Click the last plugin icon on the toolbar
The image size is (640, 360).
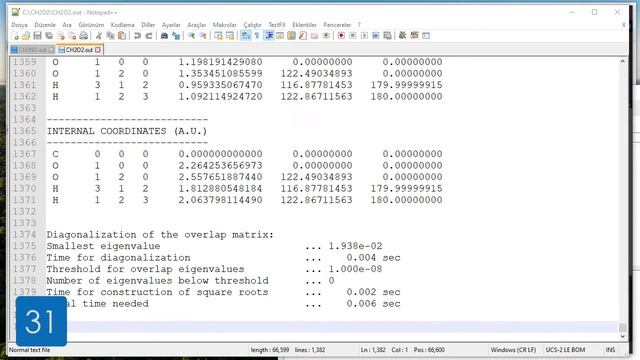pos(426,36)
